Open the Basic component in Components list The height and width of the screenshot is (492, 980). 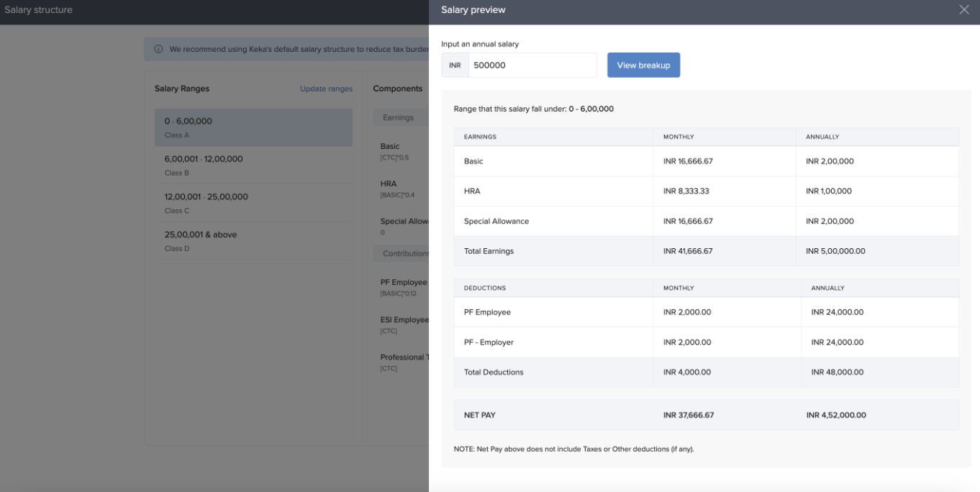pos(394,151)
